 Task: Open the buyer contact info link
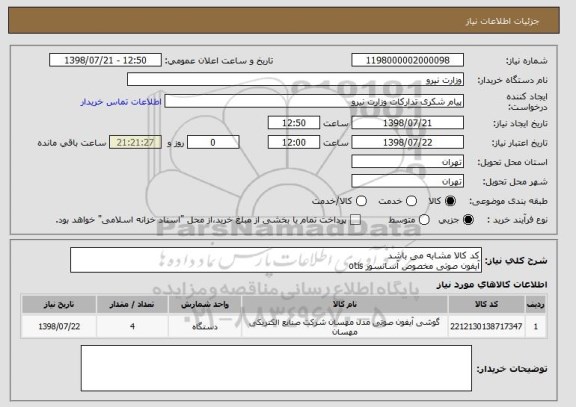pos(121,102)
